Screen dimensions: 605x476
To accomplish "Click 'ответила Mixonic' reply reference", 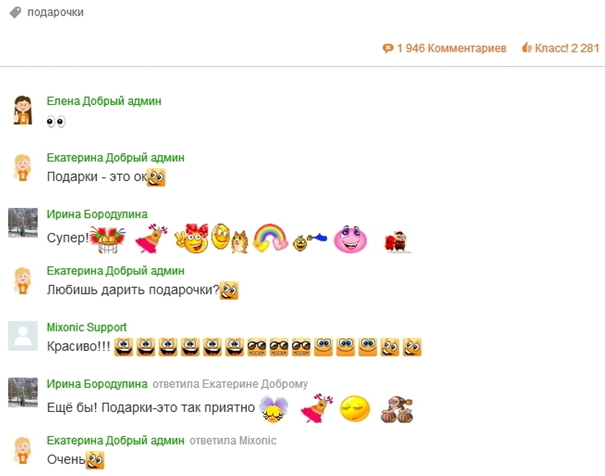I will 233,441.
